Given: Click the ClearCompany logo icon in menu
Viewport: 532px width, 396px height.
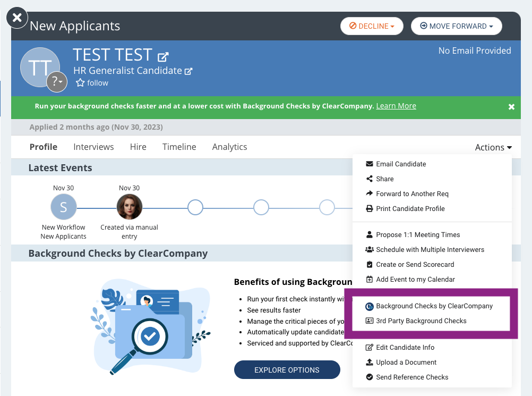Looking at the screenshot, I should [x=370, y=306].
